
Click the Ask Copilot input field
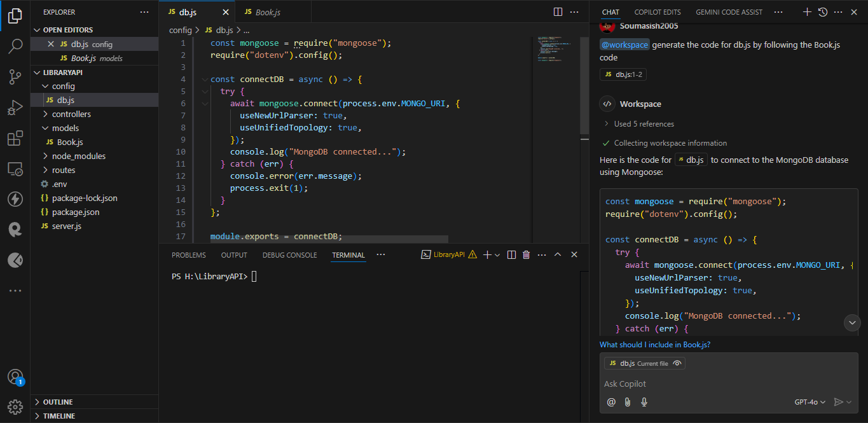[725, 384]
